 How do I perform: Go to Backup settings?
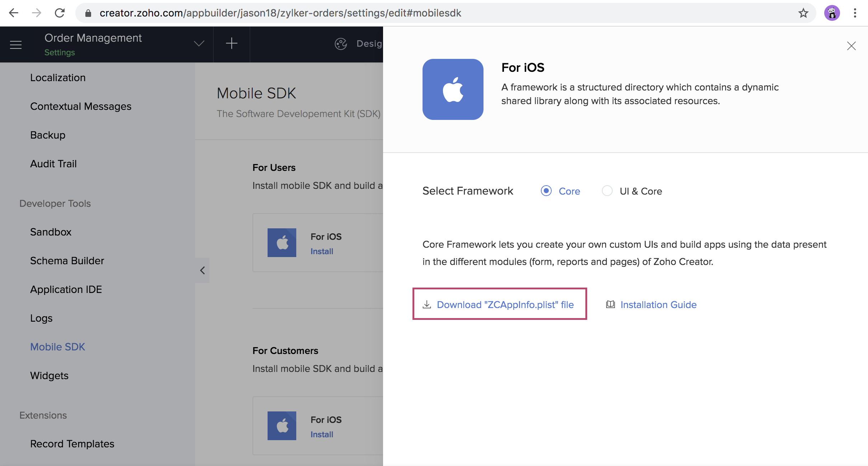pyautogui.click(x=48, y=135)
